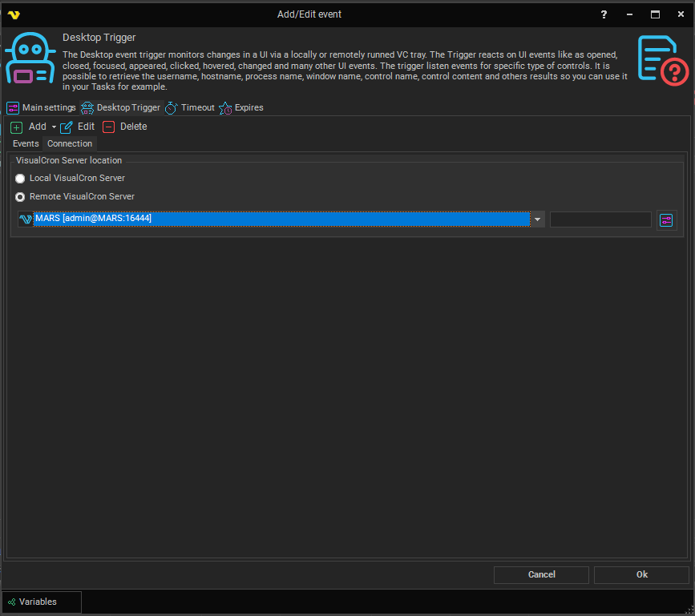Click the Edit pencil icon
Image resolution: width=695 pixels, height=616 pixels.
click(67, 127)
